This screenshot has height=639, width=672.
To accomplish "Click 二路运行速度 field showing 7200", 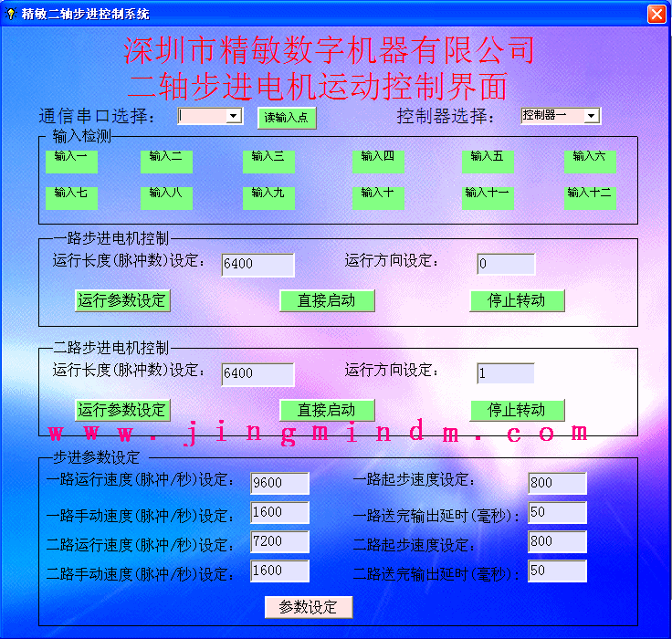I will [279, 541].
